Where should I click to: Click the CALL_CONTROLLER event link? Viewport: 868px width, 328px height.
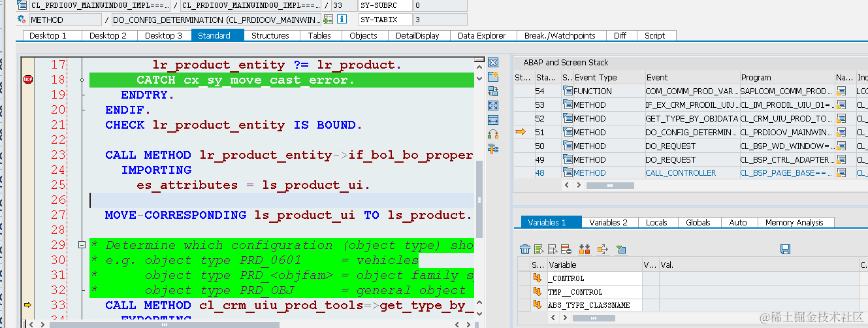681,173
